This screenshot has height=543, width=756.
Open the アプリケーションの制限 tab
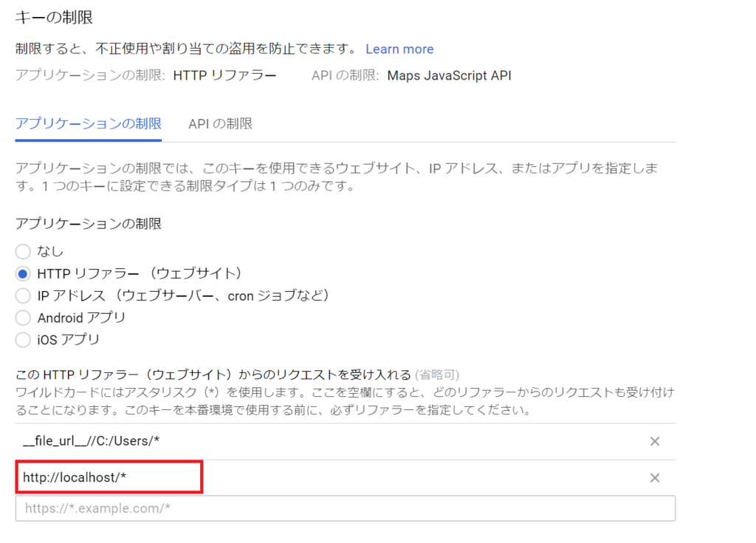point(88,124)
